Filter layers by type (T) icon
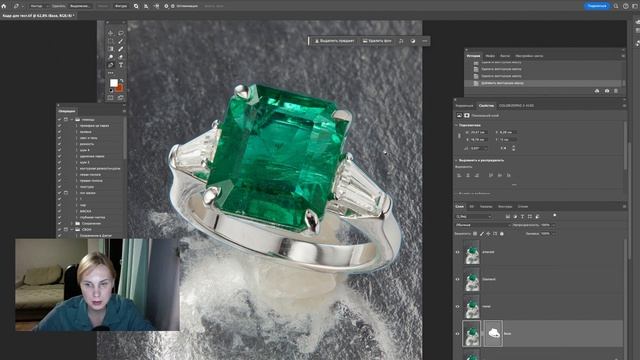 (522, 216)
